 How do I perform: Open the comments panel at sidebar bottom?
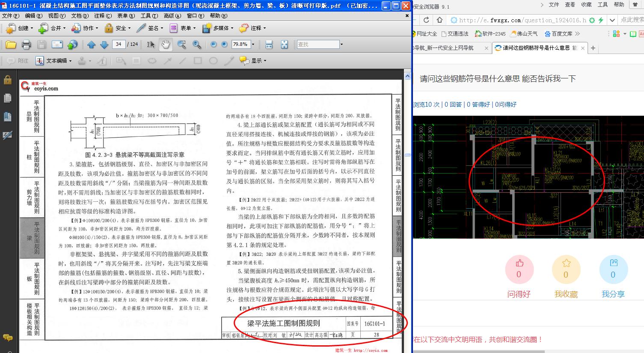tap(7, 338)
